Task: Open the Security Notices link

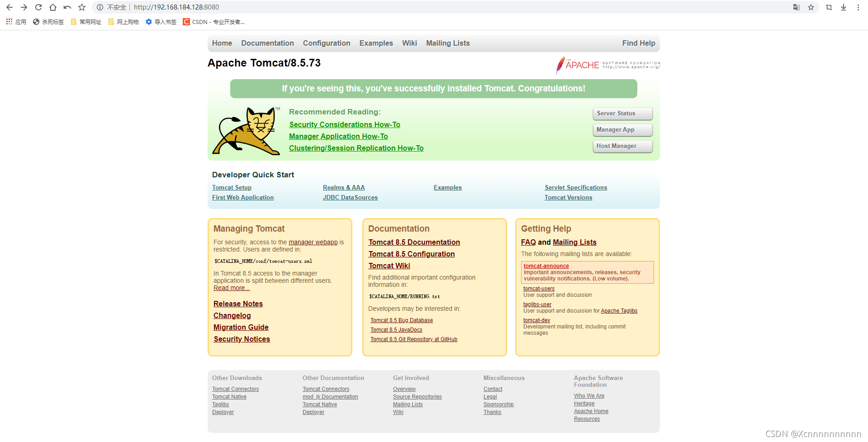Action: point(242,339)
